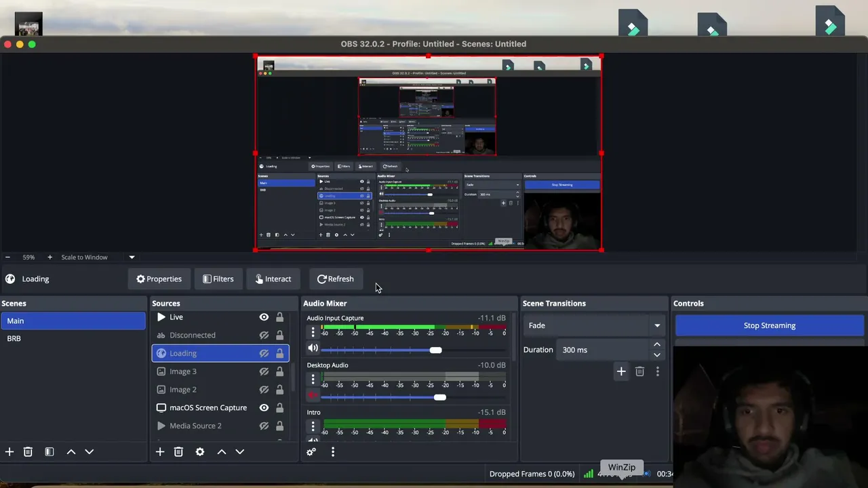Move the selected source down
868x488 pixels.
click(239, 452)
